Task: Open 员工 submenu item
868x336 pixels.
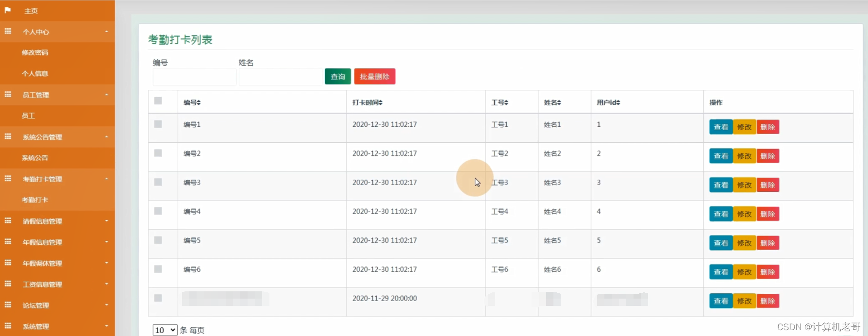Action: pos(28,116)
